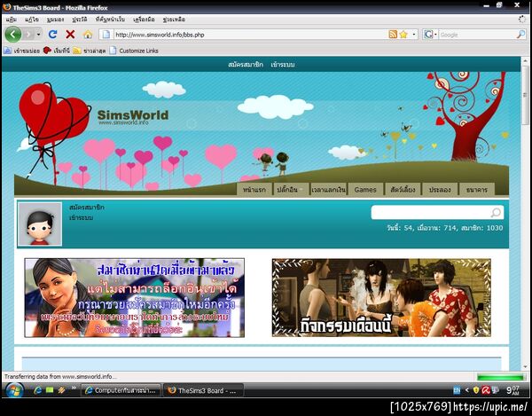Click the register link beside the avatar
The height and width of the screenshot is (416, 532).
click(x=87, y=207)
